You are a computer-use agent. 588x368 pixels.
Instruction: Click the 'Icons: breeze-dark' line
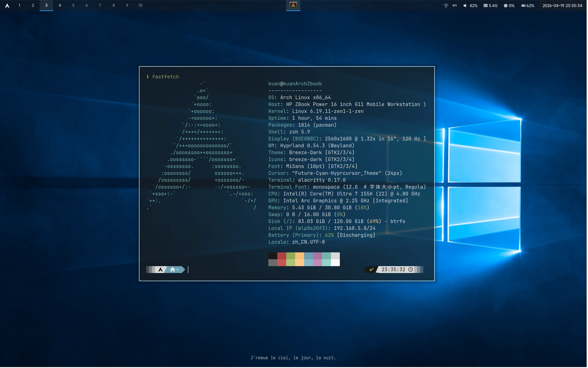click(x=312, y=160)
